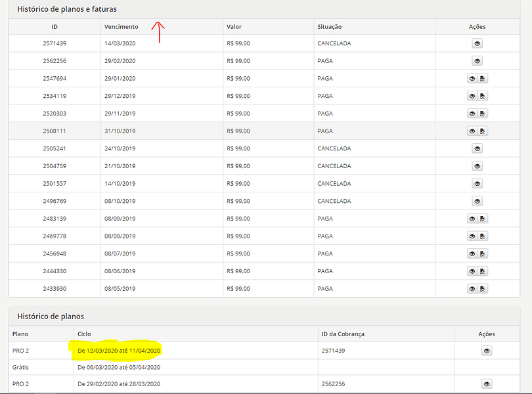View cancelled invoice 2505241 with the eye icon
Viewport: 532px width, 394px height.
pyautogui.click(x=477, y=148)
